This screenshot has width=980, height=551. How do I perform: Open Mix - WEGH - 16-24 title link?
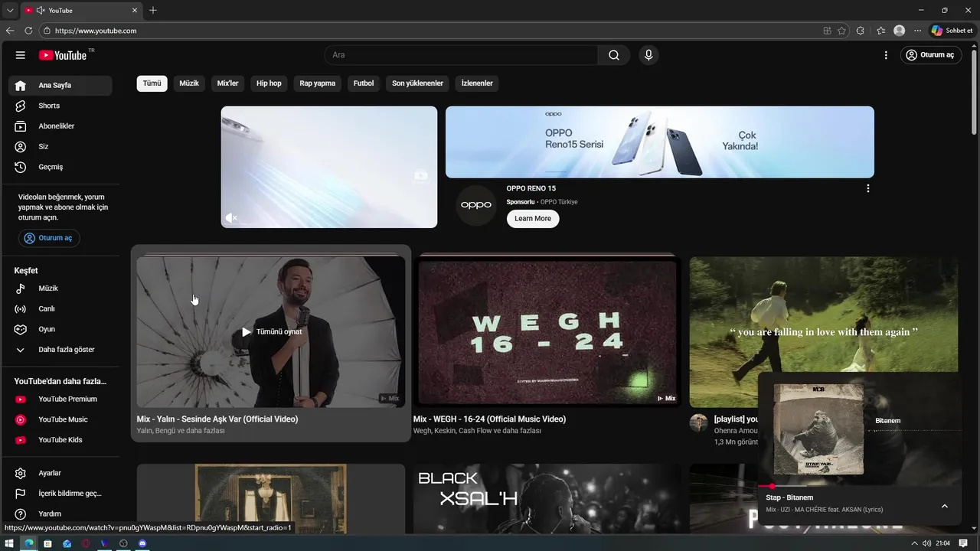pyautogui.click(x=489, y=419)
